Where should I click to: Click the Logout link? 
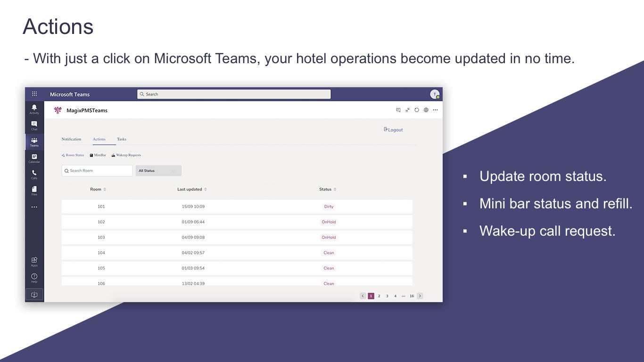(x=394, y=130)
